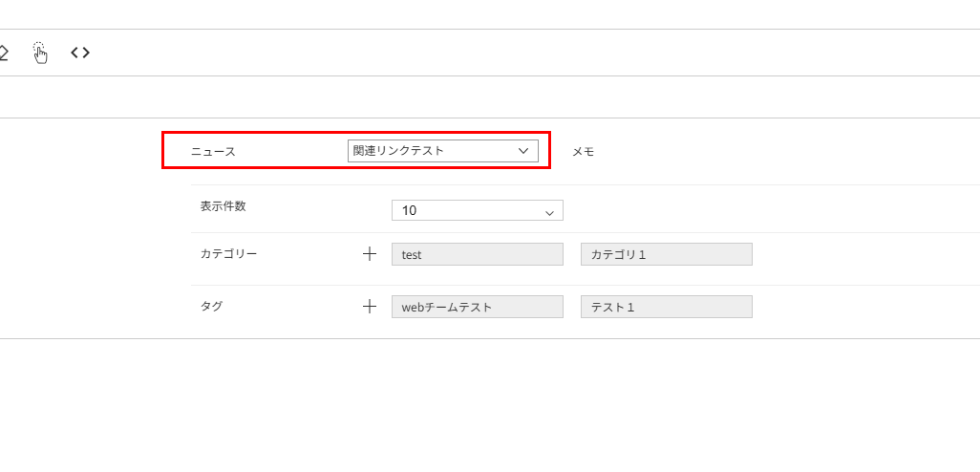
Task: Click the hand pointer tap icon
Action: [41, 54]
